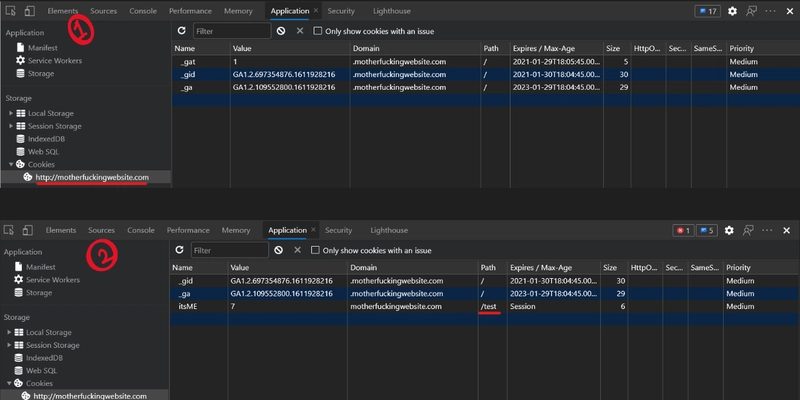Click value GA1.2.109552800.1611928216 in upper table
Image resolution: width=800 pixels, height=400 pixels.
[x=284, y=87]
